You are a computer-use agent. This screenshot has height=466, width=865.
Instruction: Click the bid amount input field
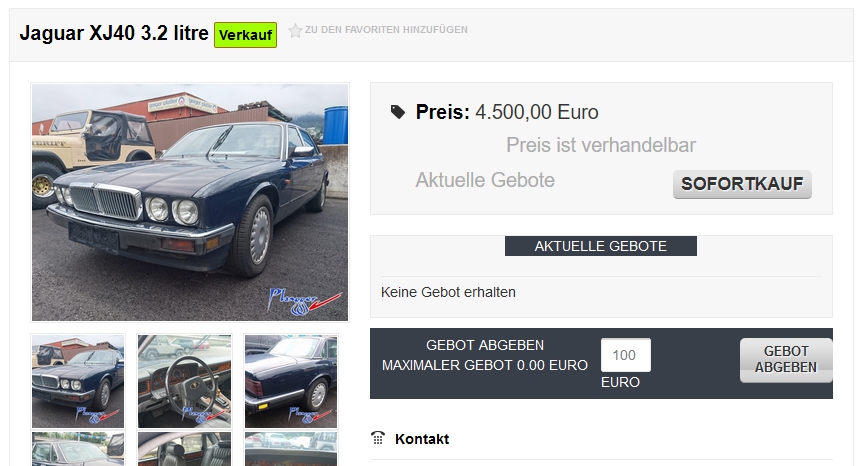coord(626,355)
